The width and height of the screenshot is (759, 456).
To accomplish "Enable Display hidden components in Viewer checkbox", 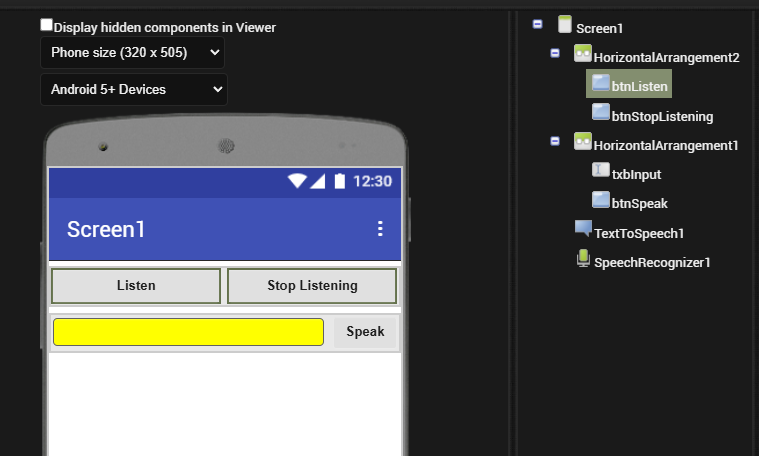I will pos(46,25).
